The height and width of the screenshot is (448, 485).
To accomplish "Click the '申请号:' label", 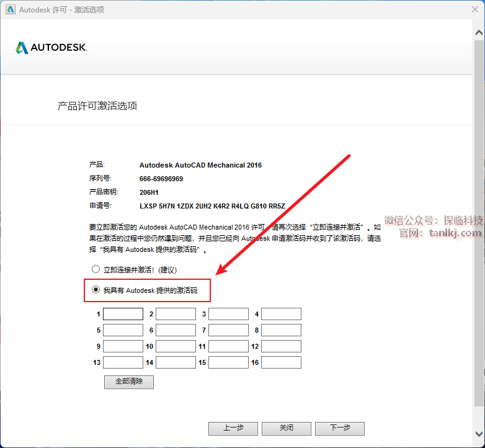I will (100, 206).
